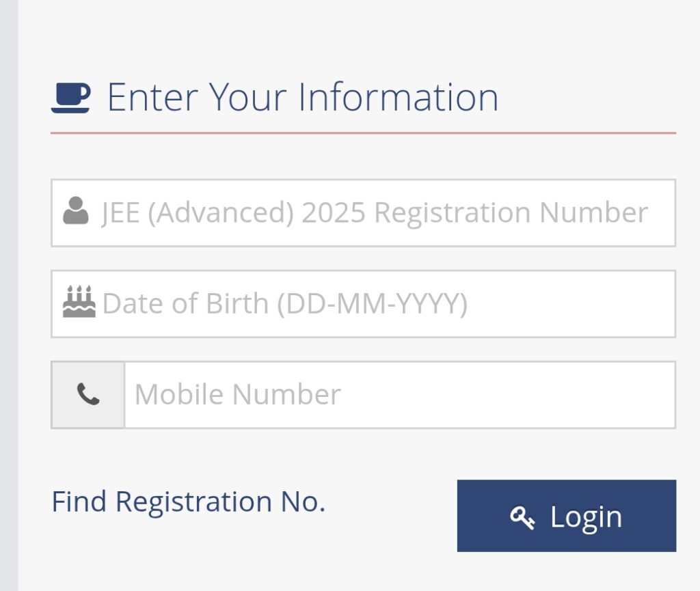Image resolution: width=700 pixels, height=591 pixels.
Task: Focus the Mobile Number input field
Action: coord(400,395)
